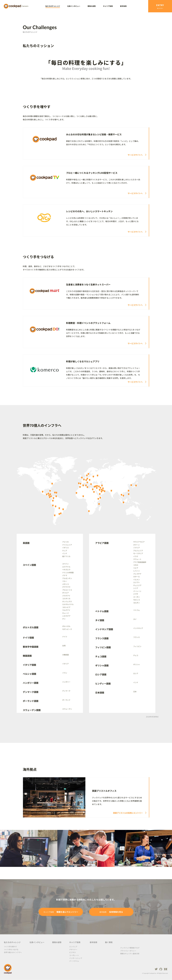Click 職種を選んでエントリー career button
The width and height of the screenshot is (172, 980).
(61, 912)
